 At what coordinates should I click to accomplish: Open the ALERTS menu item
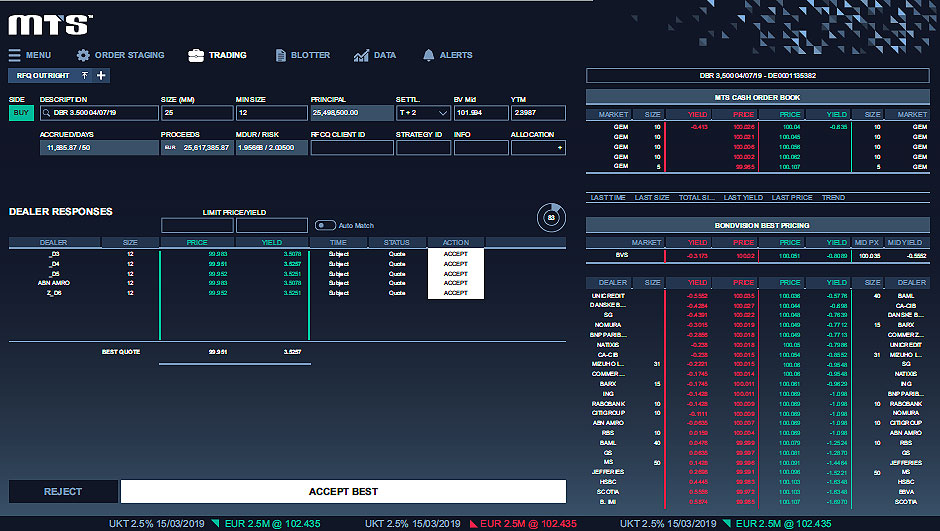[x=456, y=55]
